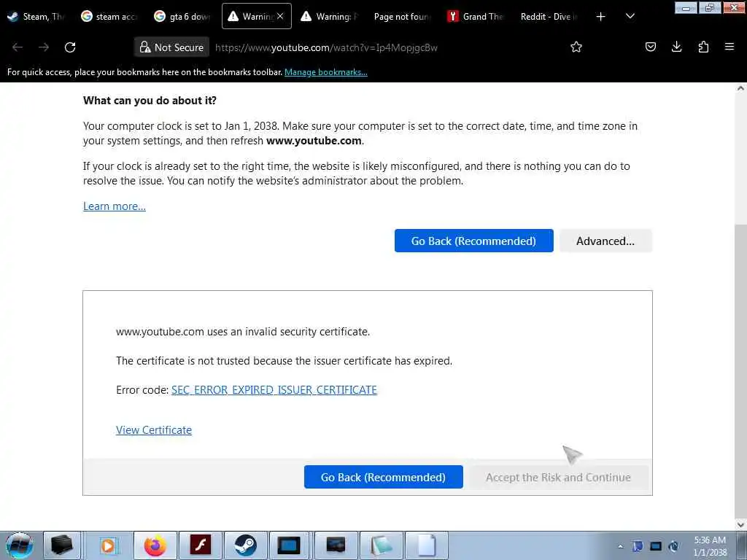Click the display tray icon

pos(656,546)
